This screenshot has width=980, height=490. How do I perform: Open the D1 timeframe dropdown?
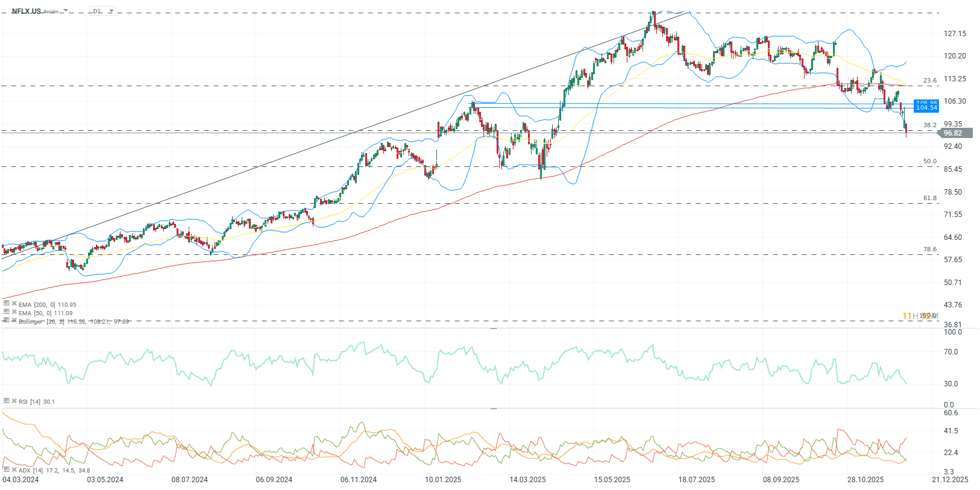(x=102, y=11)
